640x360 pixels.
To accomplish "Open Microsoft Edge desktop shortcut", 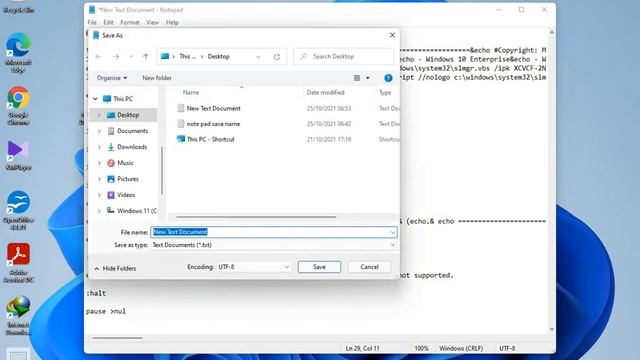I will 18,52.
